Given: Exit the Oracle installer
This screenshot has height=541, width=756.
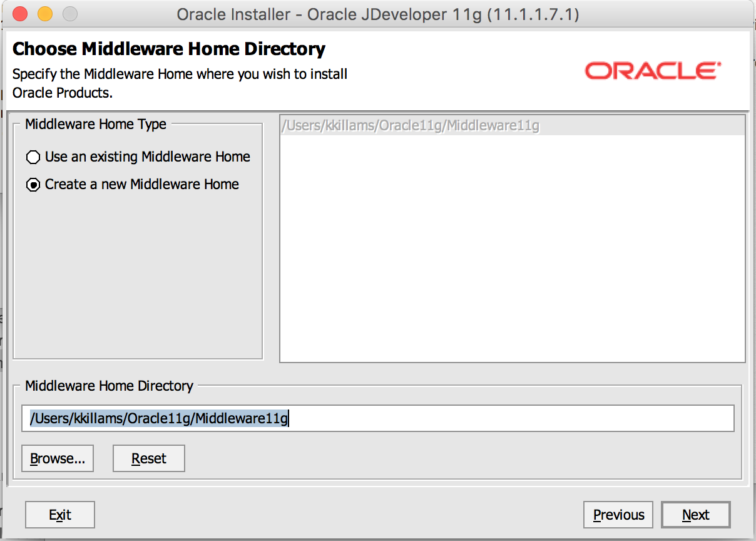Looking at the screenshot, I should [60, 515].
